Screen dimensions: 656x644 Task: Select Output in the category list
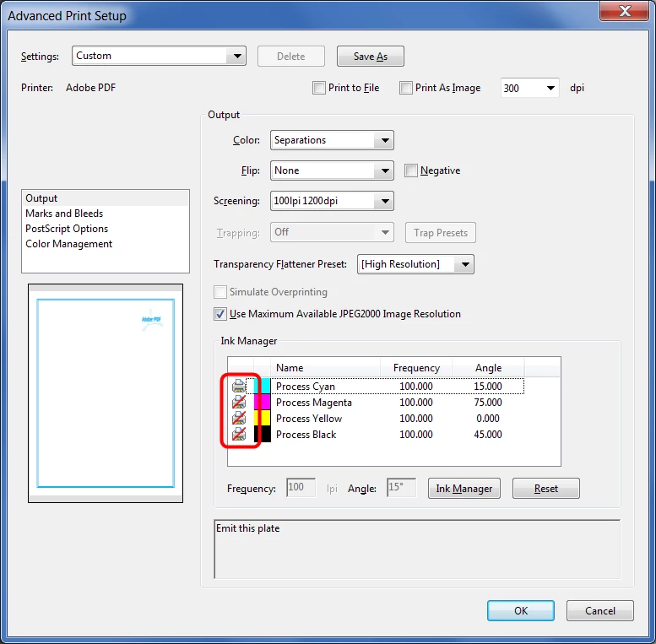[x=106, y=198]
